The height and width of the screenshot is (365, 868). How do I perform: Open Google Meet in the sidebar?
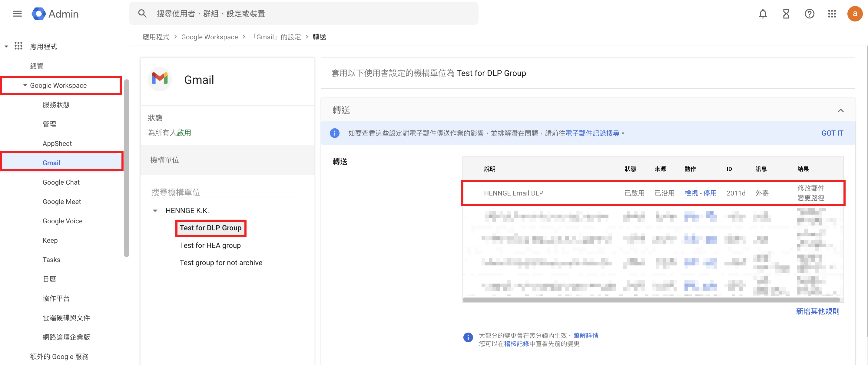coord(62,202)
